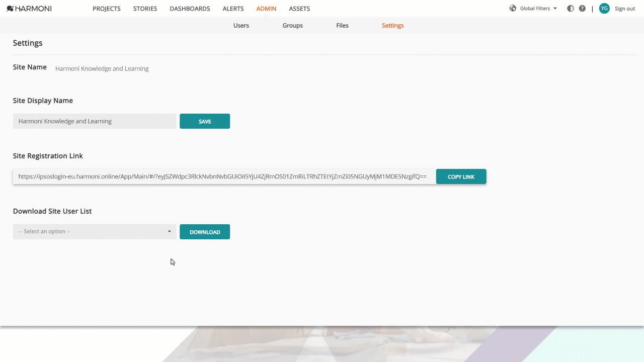Viewport: 644px width, 362px height.
Task: Open the user list option dropdown
Action: [95, 232]
